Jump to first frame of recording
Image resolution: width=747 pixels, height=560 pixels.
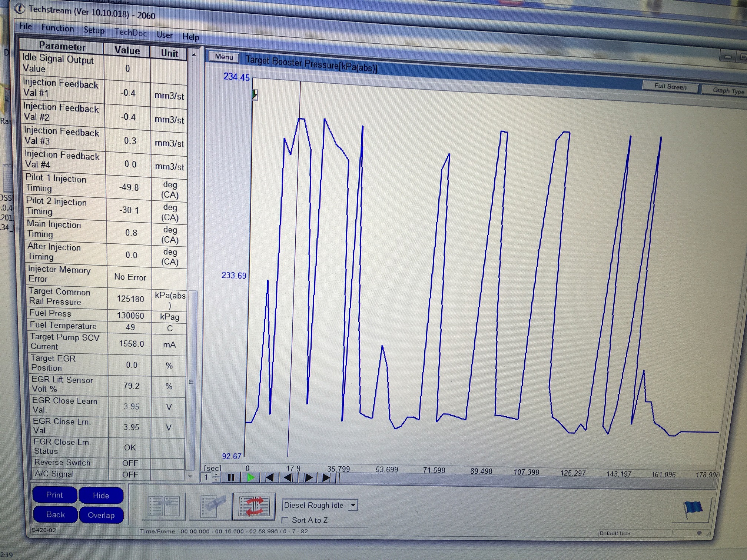point(270,478)
